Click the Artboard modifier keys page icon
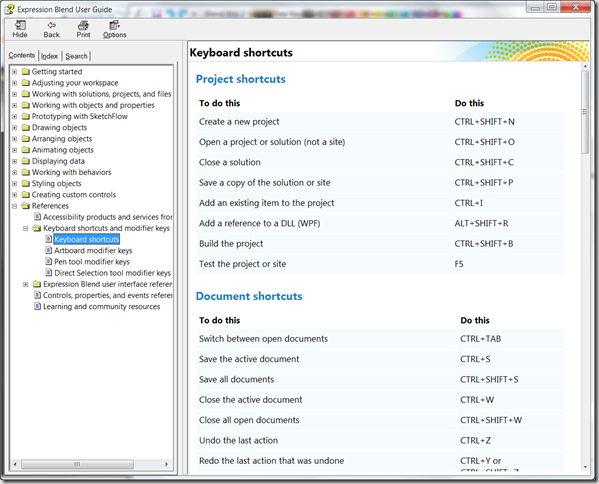 pyautogui.click(x=49, y=250)
